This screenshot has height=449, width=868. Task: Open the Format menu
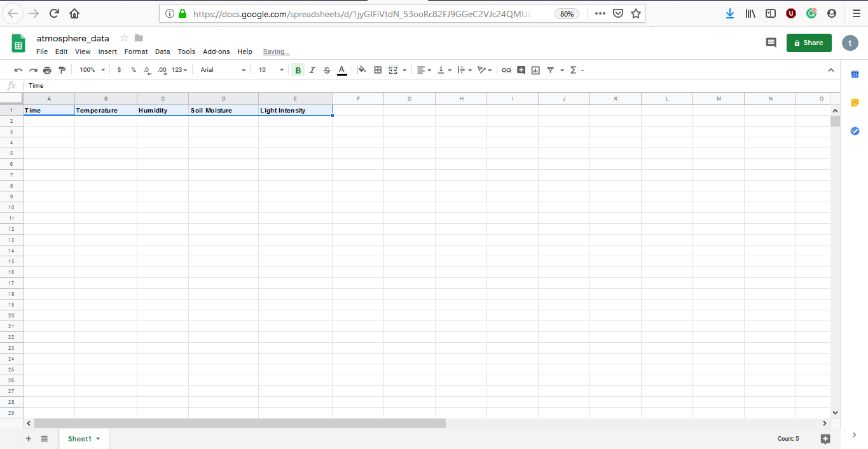(136, 52)
